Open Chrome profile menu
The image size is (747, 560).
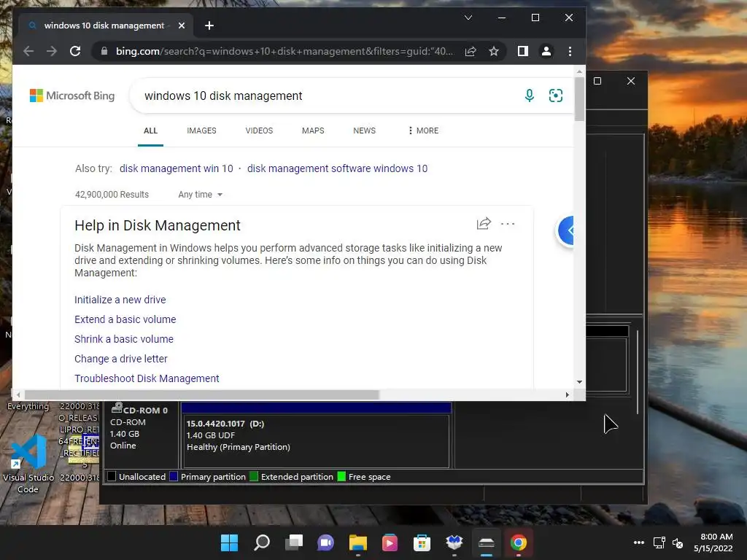[546, 51]
